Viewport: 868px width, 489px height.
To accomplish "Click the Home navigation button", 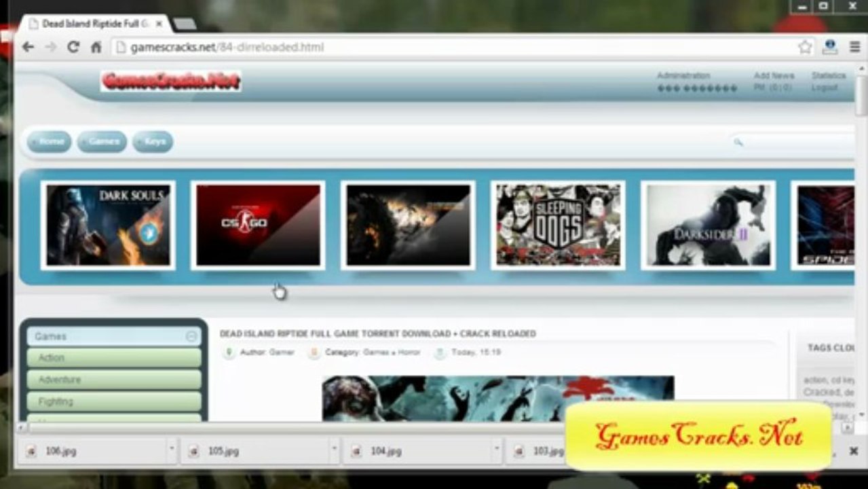I will [x=49, y=141].
